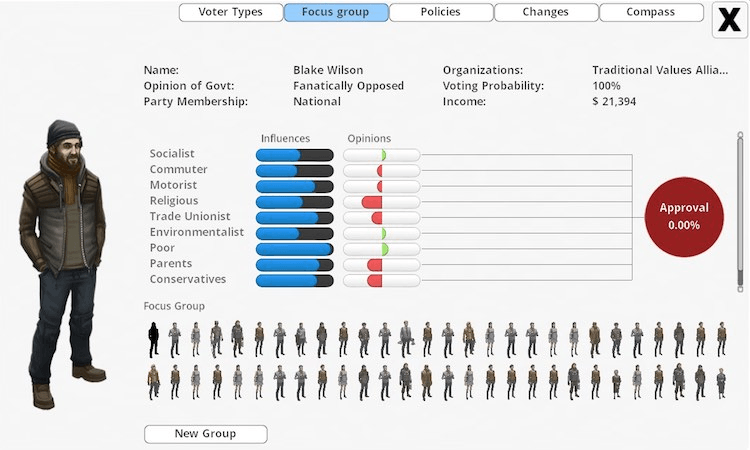Click the Poor influence bar
Viewport: 750px width, 450px height.
(294, 249)
